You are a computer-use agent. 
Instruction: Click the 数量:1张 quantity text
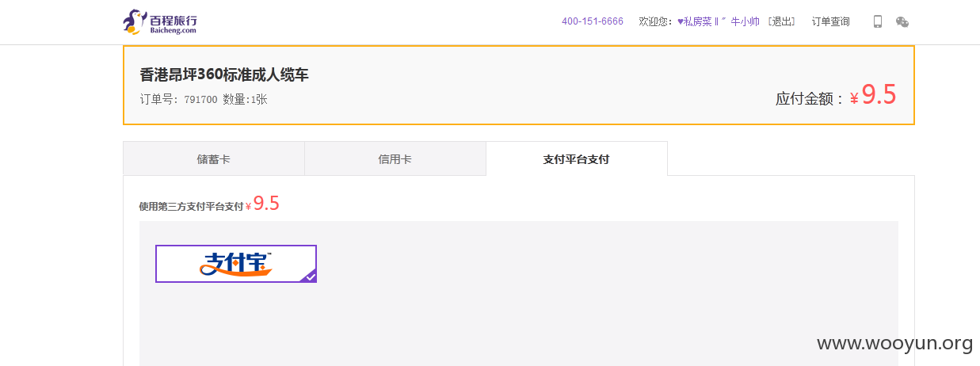245,100
